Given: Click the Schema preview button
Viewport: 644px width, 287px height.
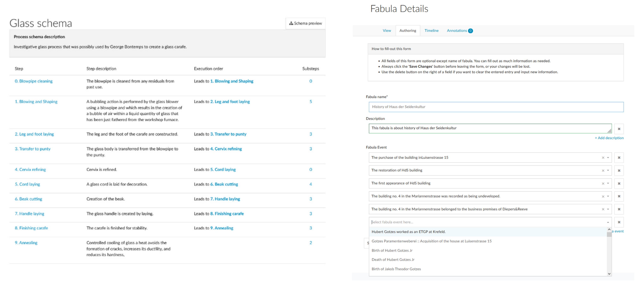Looking at the screenshot, I should (x=305, y=23).
